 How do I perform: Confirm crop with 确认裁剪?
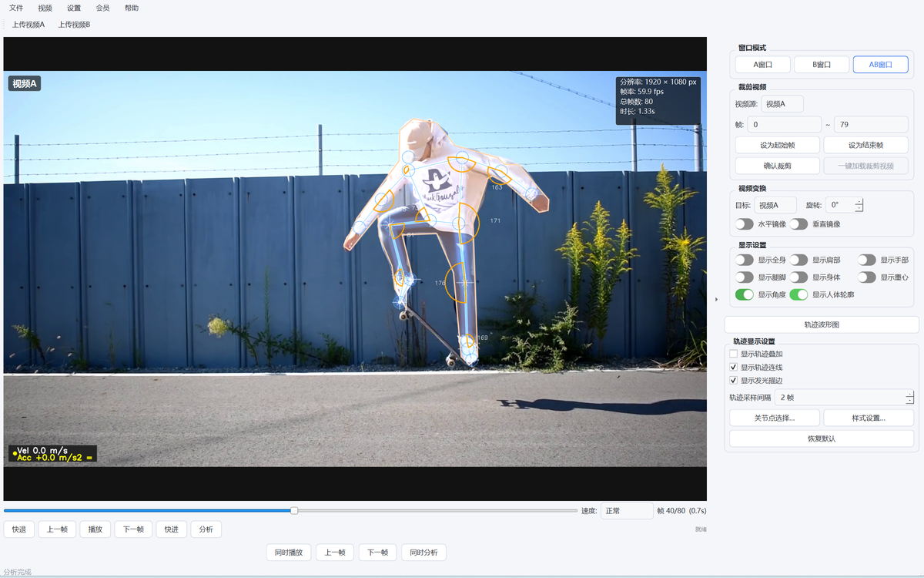click(x=778, y=166)
